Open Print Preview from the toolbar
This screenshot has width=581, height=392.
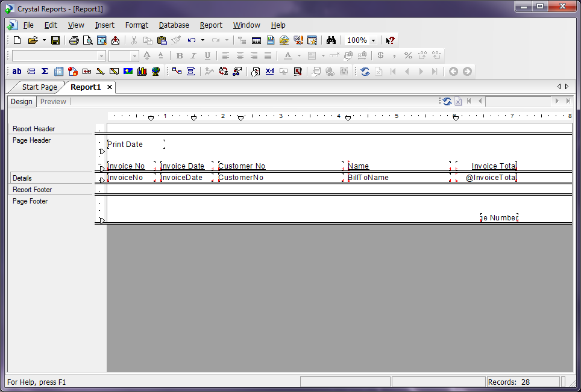pos(87,40)
